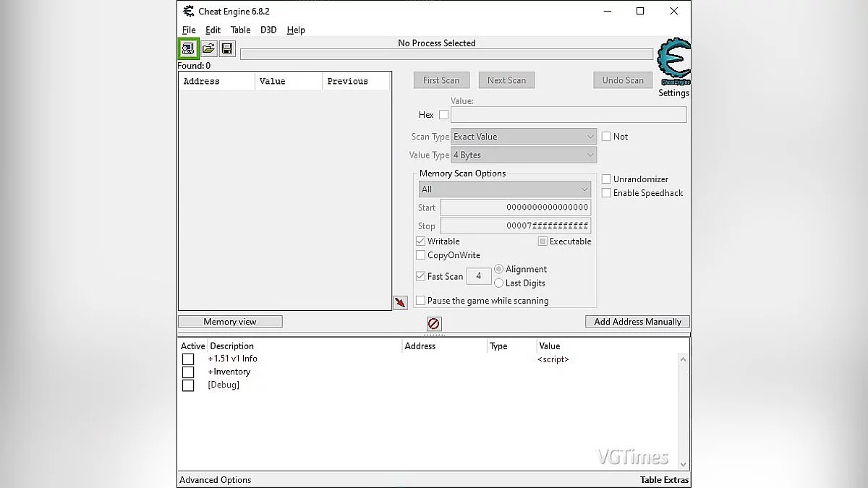Click Add Address Manually

[x=637, y=321]
